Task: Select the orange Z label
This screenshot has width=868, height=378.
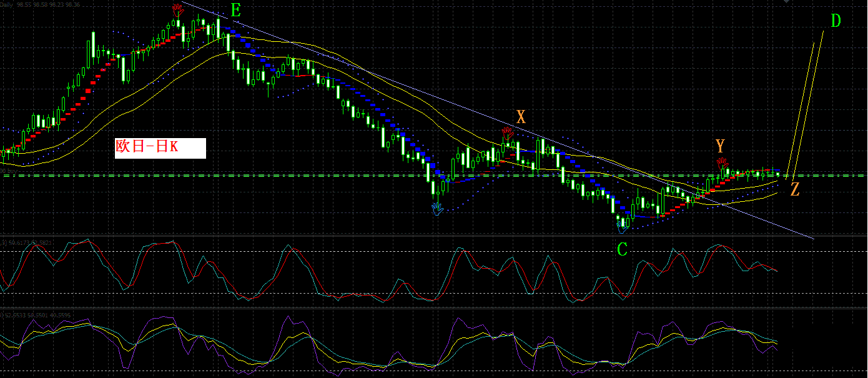Action: tap(795, 190)
